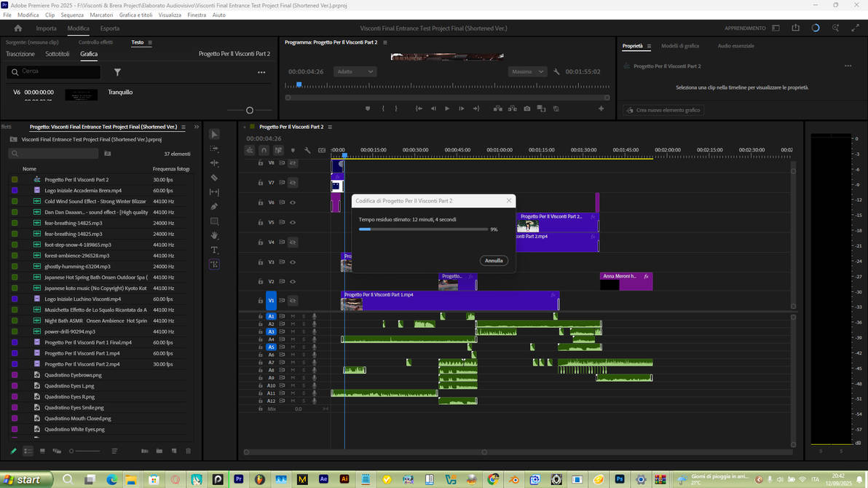
Task: Open the Modelli di grafica tab
Action: click(x=680, y=46)
